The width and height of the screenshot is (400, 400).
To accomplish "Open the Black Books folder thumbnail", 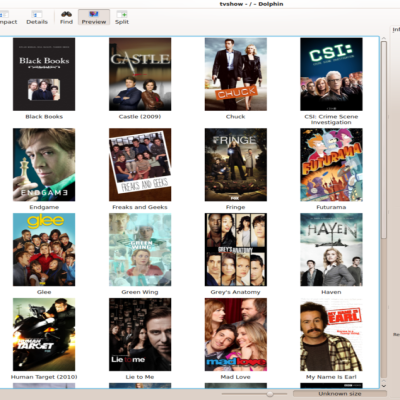I will 44,74.
